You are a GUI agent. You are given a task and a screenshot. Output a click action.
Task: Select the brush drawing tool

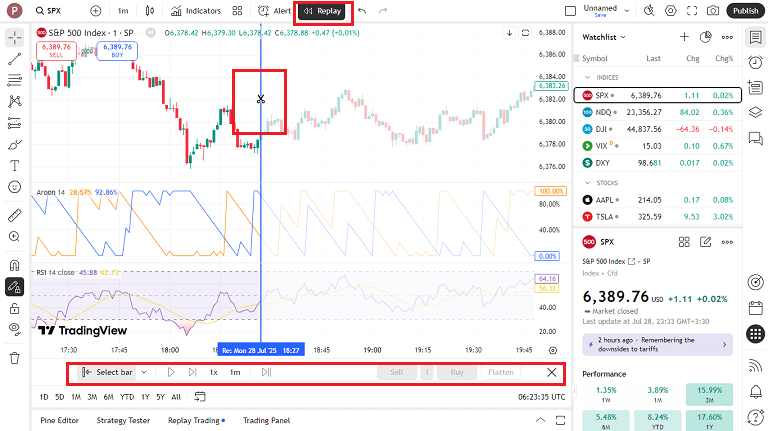click(15, 144)
